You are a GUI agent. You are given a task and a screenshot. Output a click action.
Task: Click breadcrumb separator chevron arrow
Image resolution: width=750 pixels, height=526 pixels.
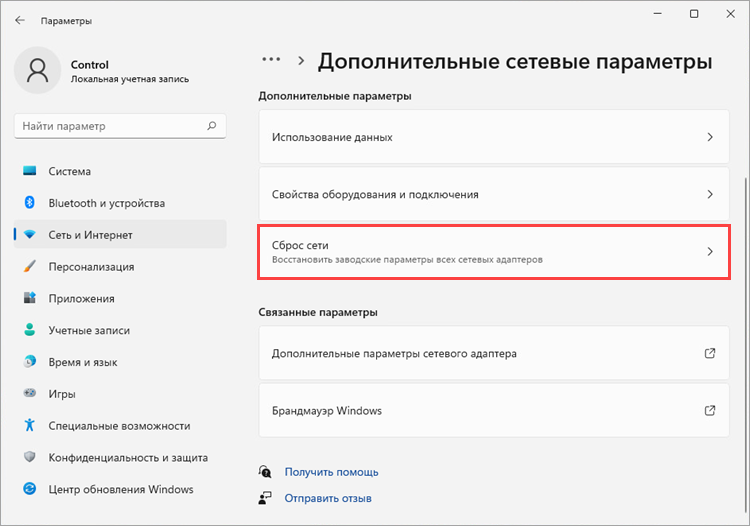point(301,61)
